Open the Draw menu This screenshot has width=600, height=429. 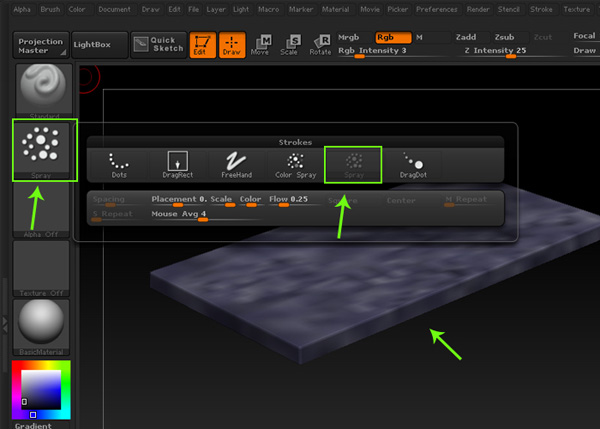(x=150, y=10)
